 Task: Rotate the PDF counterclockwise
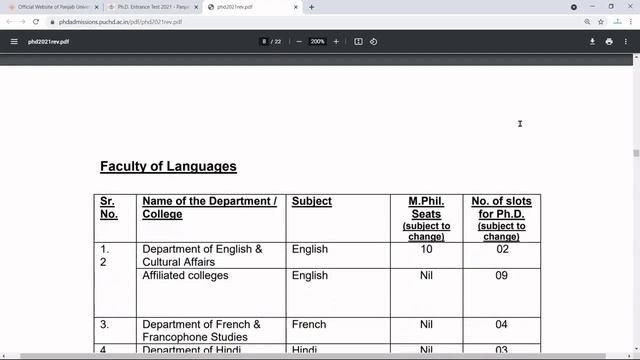[373, 42]
